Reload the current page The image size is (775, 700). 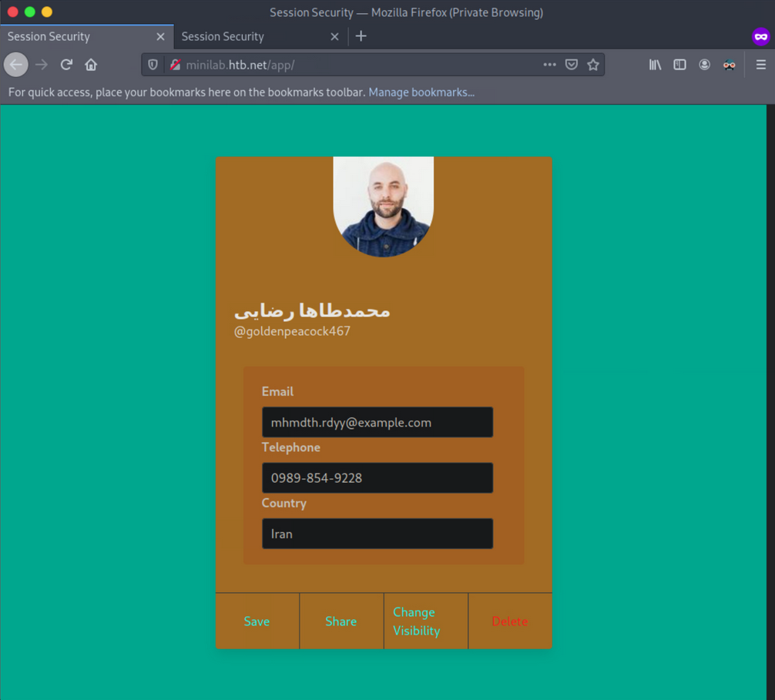click(x=66, y=65)
